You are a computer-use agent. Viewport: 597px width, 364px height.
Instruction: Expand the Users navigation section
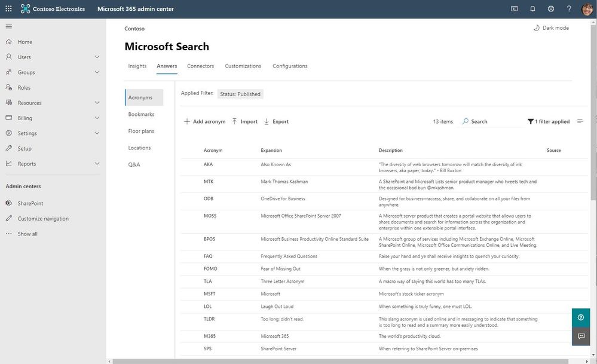[x=97, y=57]
